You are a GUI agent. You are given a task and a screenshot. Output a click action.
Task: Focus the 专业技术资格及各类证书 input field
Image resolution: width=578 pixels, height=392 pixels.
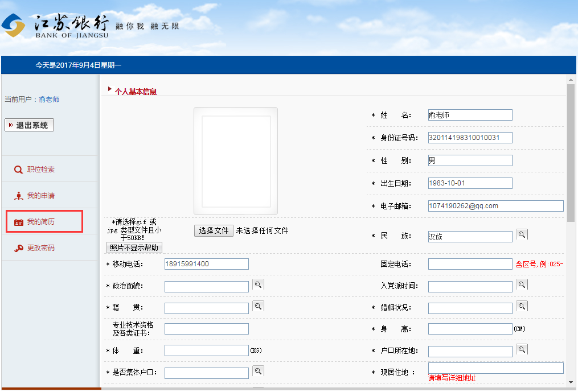[206, 329]
